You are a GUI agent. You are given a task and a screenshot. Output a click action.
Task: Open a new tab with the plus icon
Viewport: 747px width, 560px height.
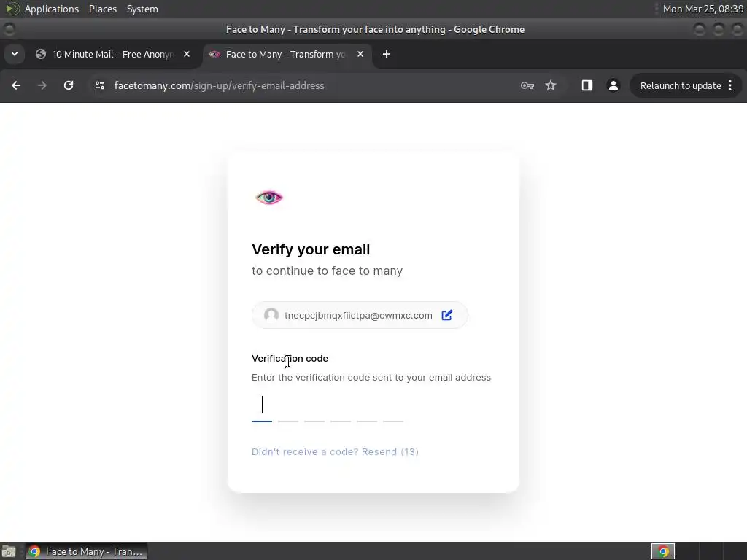(387, 54)
